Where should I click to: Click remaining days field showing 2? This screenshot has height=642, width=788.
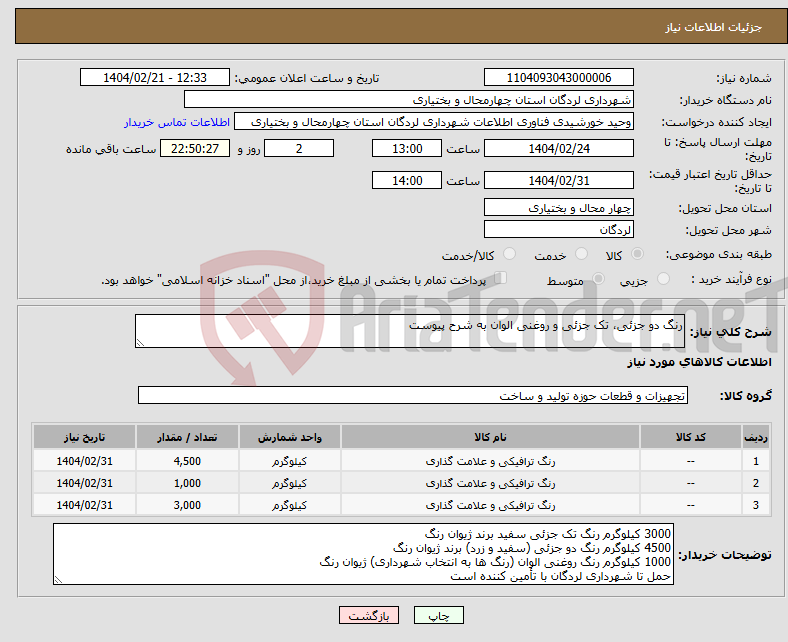299,148
